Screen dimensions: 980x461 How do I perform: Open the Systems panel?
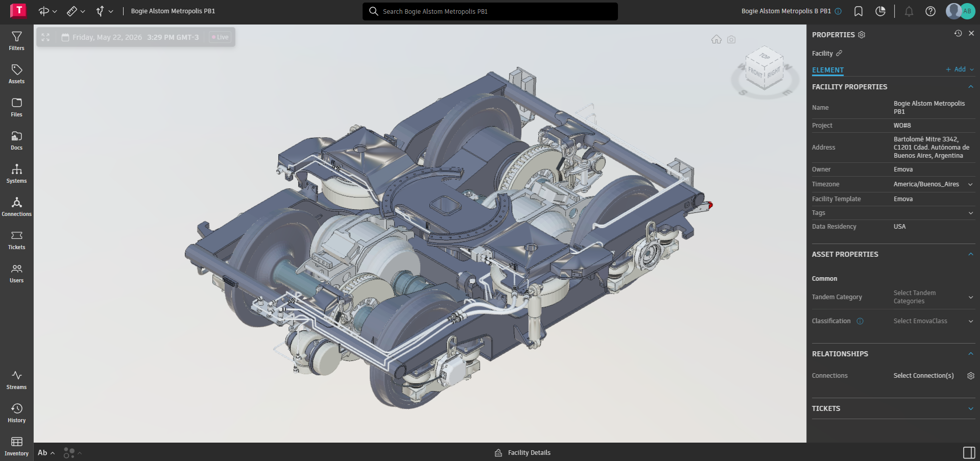(16, 174)
